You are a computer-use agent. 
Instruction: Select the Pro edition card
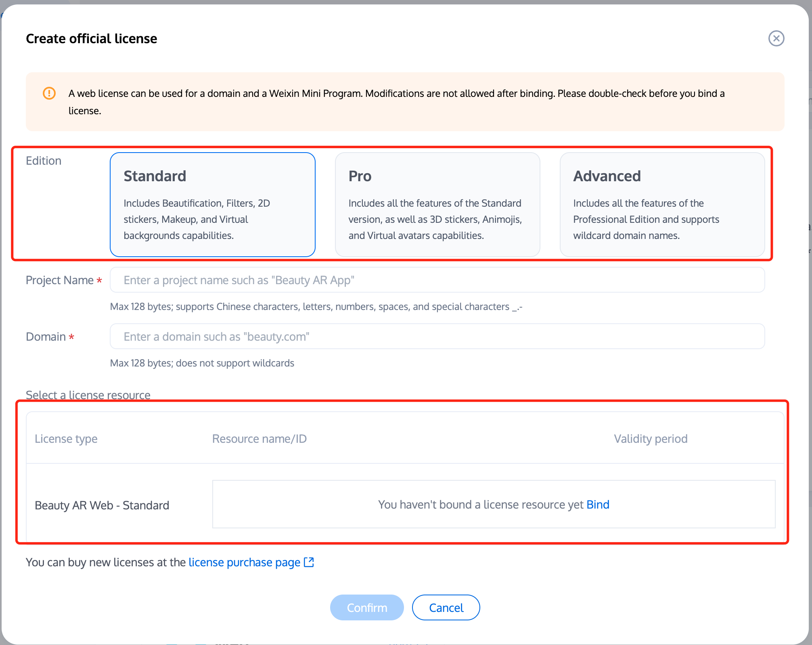coord(437,205)
